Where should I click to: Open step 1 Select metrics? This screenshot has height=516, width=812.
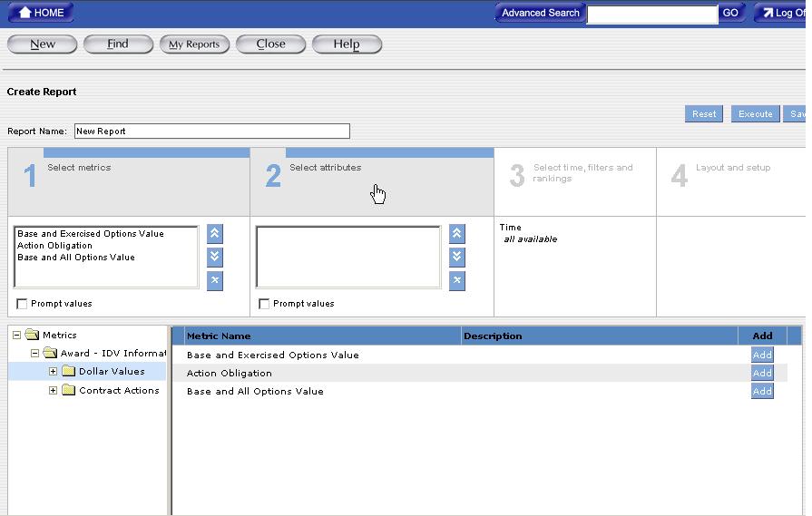click(129, 181)
